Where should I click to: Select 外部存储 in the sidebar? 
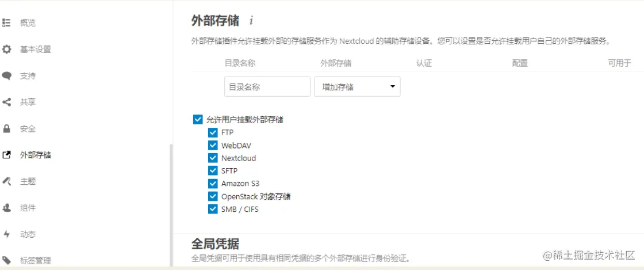(x=35, y=155)
